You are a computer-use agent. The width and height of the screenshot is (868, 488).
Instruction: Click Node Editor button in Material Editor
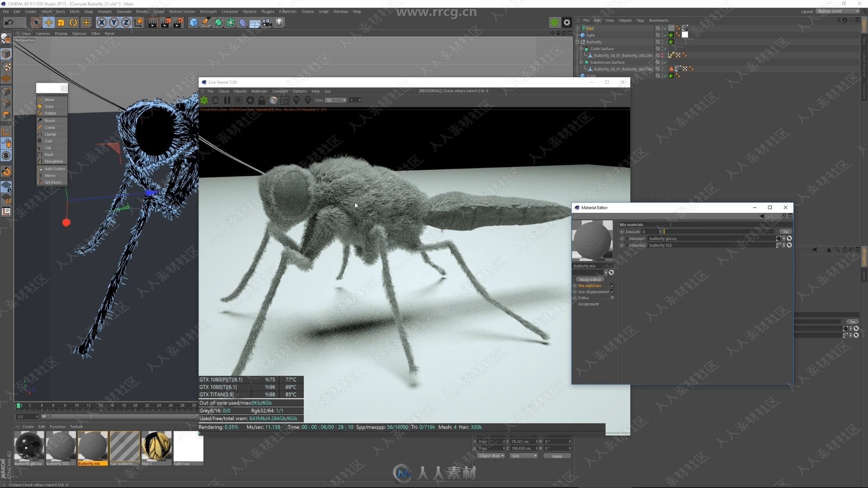pos(590,280)
